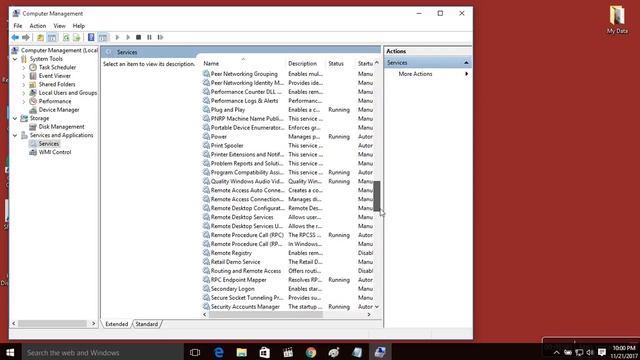Open the Action menu
Screen dimensions: 640x360
tap(38, 26)
